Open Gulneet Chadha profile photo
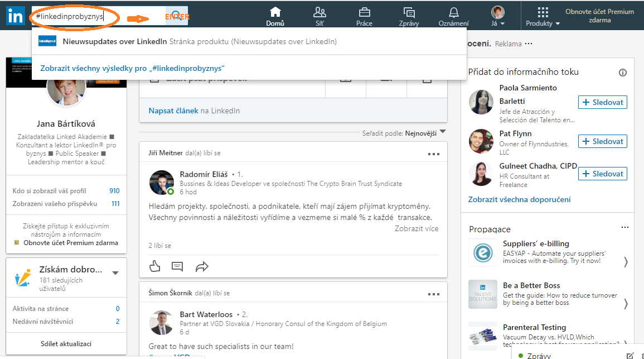The height and width of the screenshot is (359, 644). (481, 174)
